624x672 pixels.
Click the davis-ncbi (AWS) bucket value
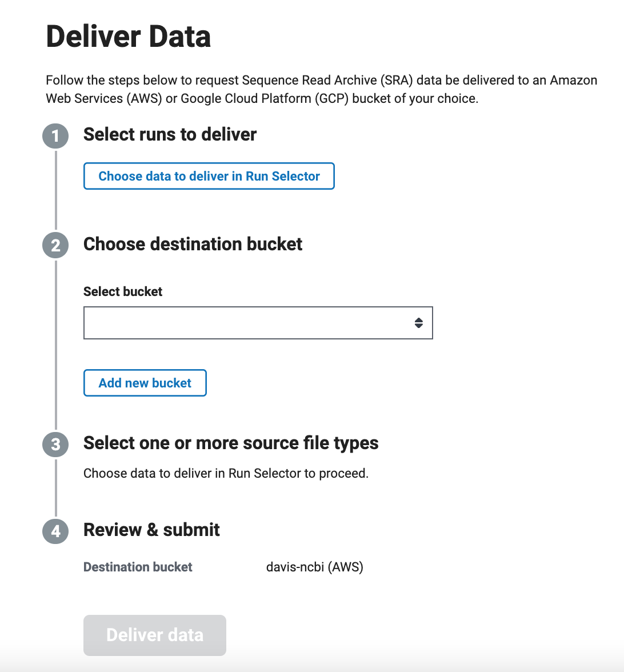pyautogui.click(x=314, y=567)
